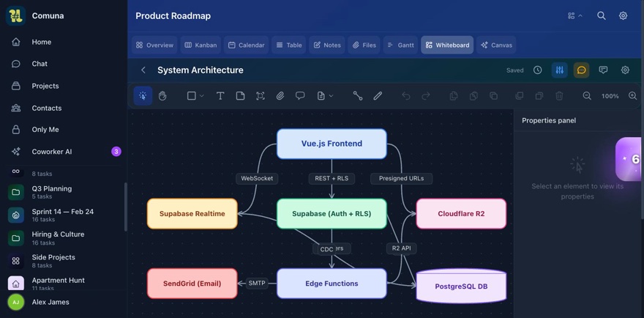Image resolution: width=644 pixels, height=318 pixels.
Task: Switch to the Kanban tab
Action: pyautogui.click(x=201, y=45)
